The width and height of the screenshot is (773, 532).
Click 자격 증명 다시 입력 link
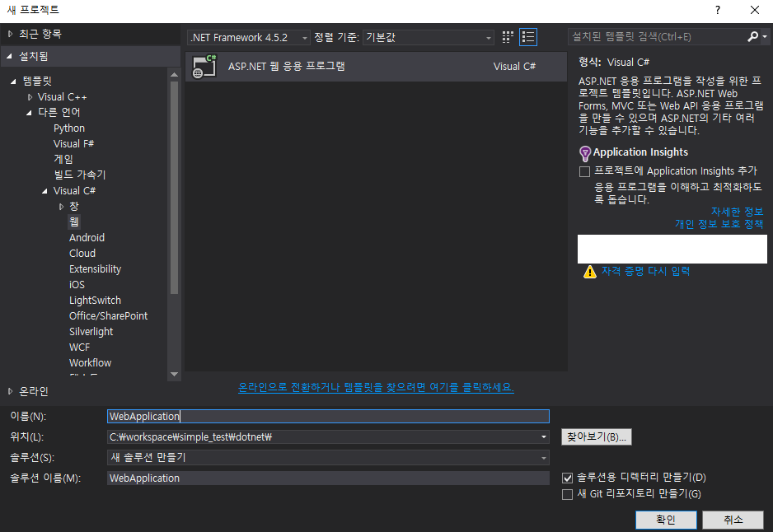point(646,272)
